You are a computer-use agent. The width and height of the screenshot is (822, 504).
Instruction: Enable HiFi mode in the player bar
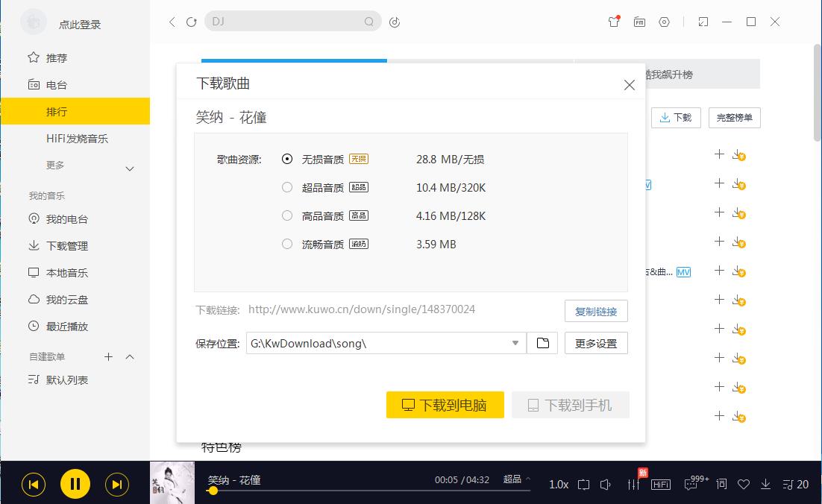(660, 484)
